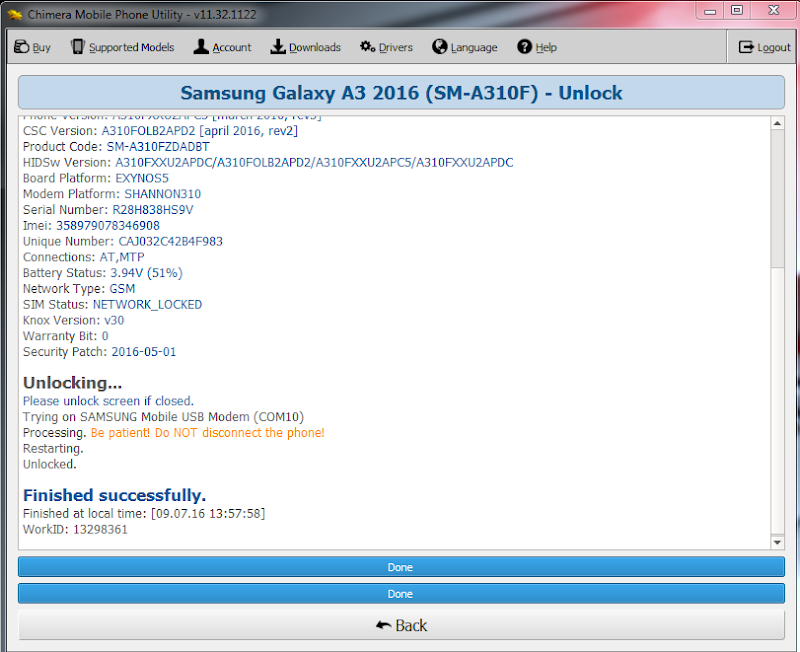Click Security Patch 2016-05-01
Image resolution: width=800 pixels, height=652 pixels.
(99, 352)
